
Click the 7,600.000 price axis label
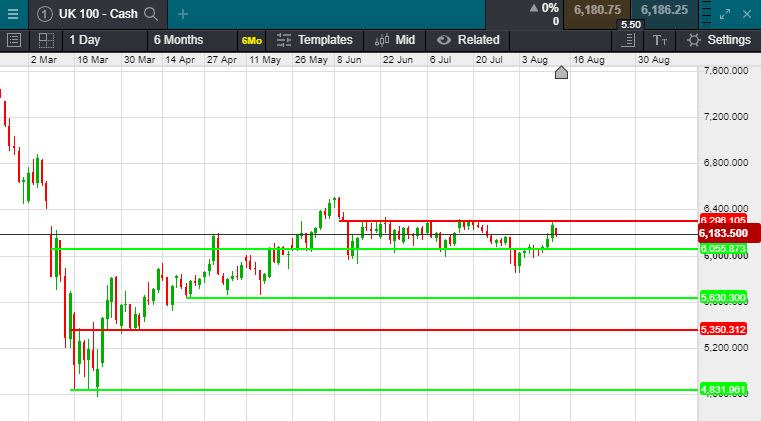726,71
